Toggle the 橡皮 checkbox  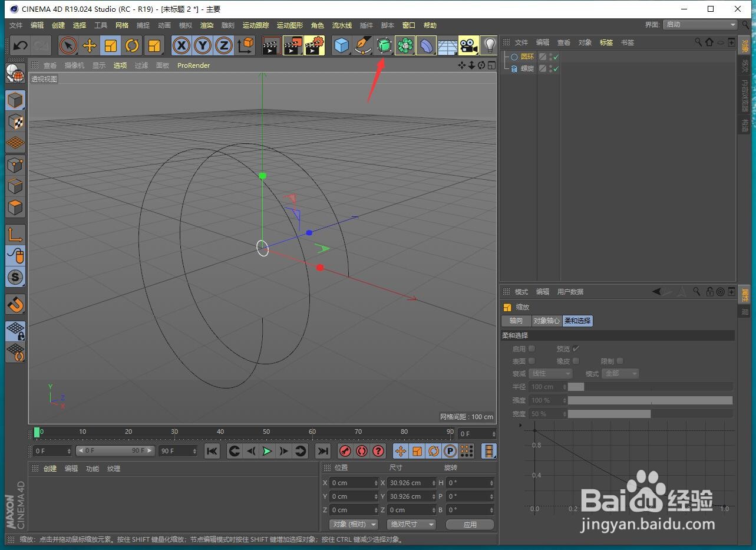(576, 361)
